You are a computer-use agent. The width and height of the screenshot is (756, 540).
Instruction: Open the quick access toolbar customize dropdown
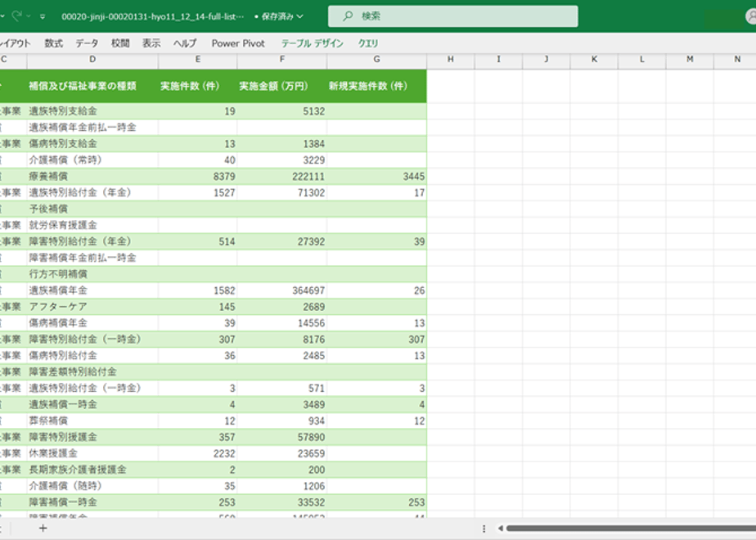pos(43,16)
